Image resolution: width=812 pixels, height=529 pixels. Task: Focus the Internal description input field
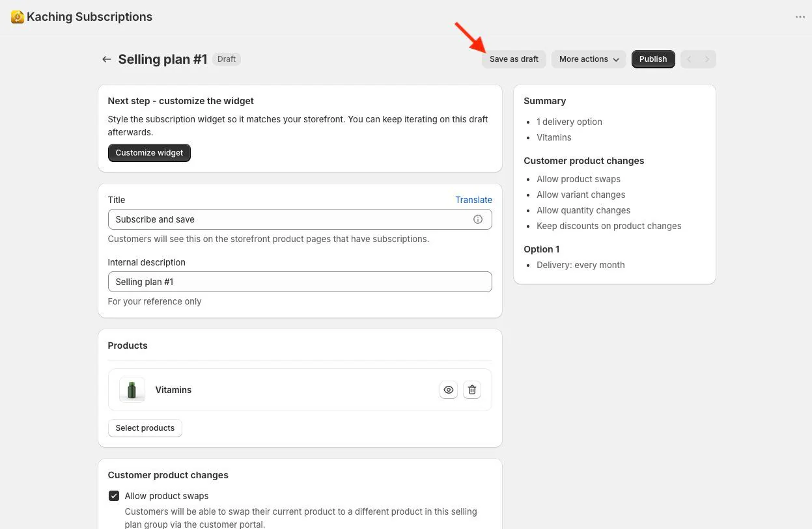[300, 282]
